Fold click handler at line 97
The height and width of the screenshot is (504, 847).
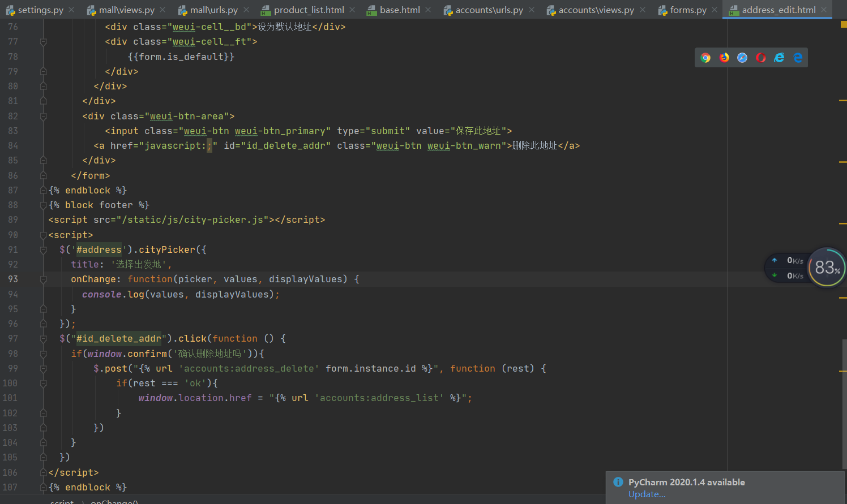[43, 338]
